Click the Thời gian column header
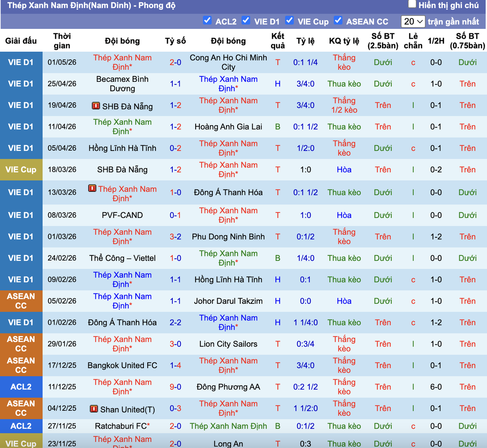487x448 pixels. coord(62,41)
